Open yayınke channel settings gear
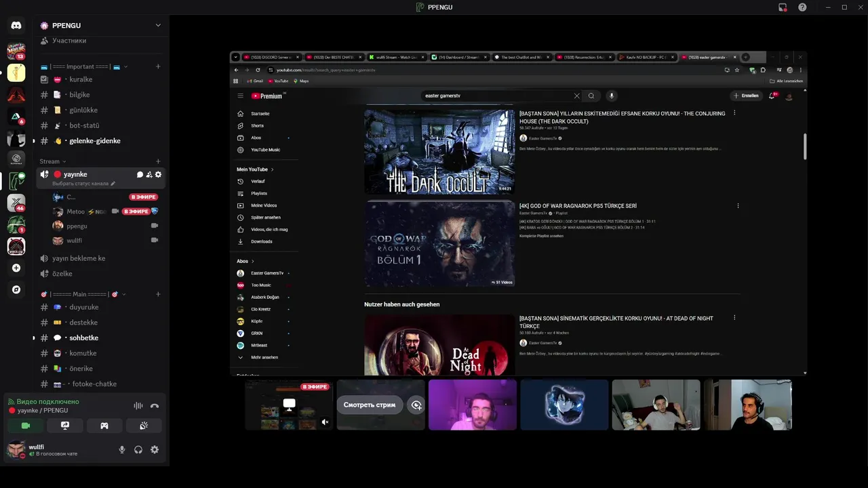This screenshot has height=488, width=868. pyautogui.click(x=158, y=175)
